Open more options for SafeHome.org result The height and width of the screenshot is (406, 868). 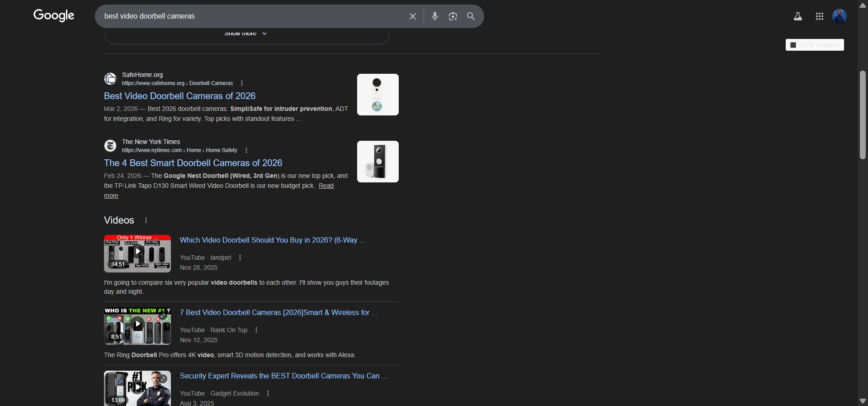[x=242, y=83]
